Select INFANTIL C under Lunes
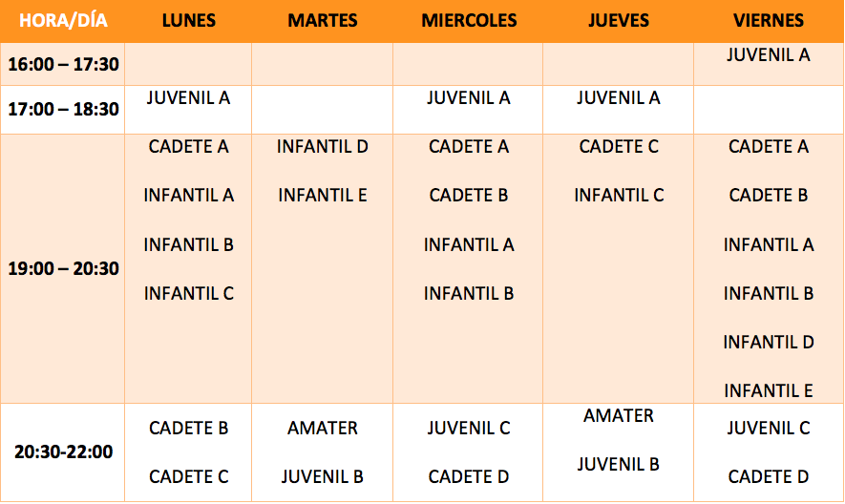The image size is (845, 504). pos(189,293)
